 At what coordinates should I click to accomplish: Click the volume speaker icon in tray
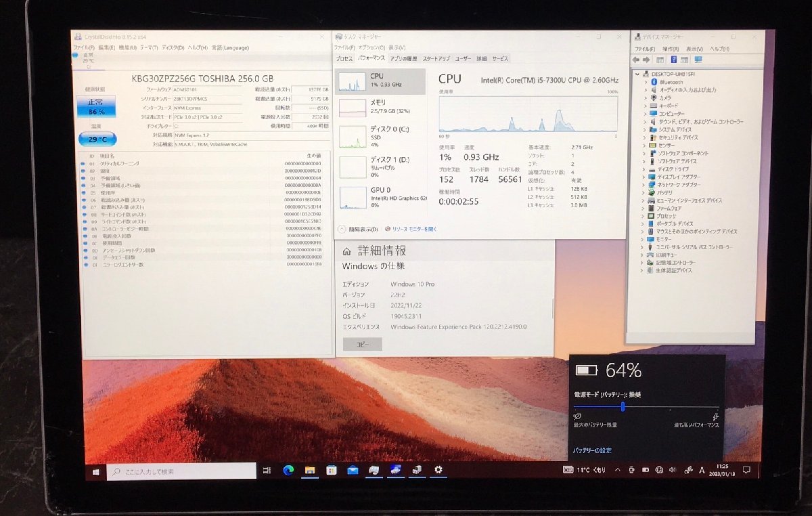pyautogui.click(x=671, y=469)
